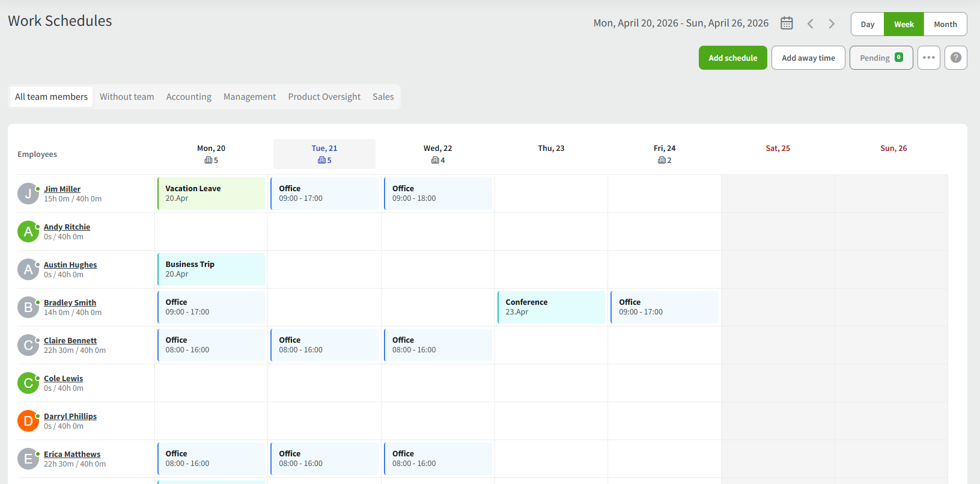This screenshot has height=484, width=980.
Task: Switch to Month view
Action: point(945,25)
